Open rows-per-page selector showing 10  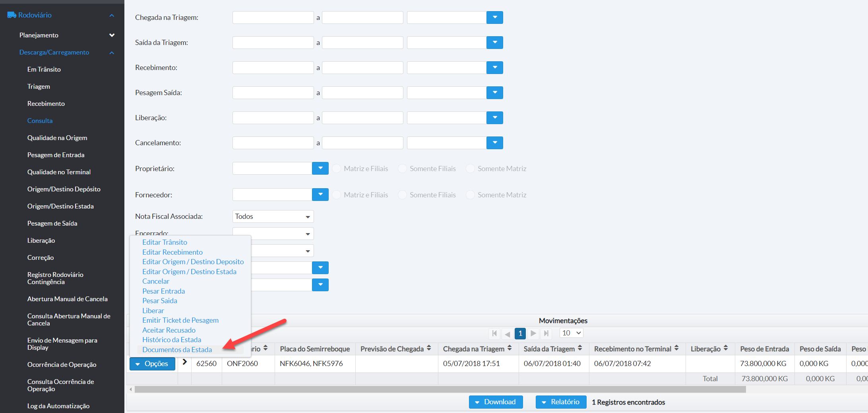coord(571,333)
